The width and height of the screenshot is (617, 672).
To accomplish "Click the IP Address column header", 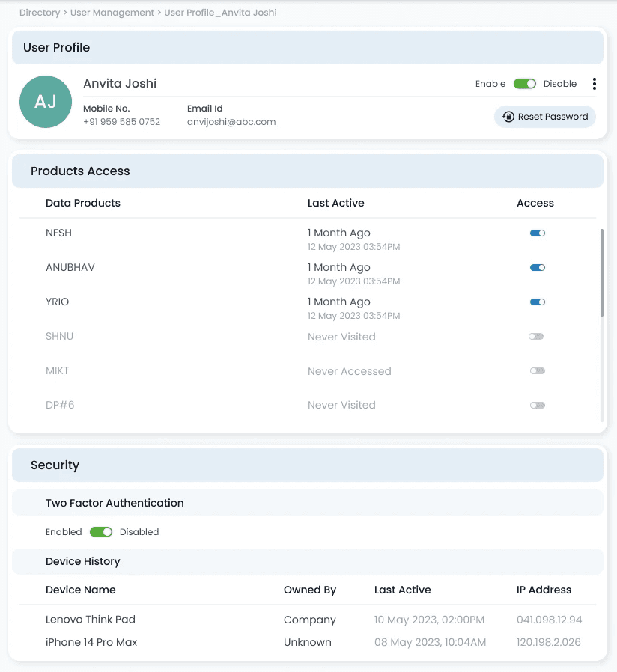I will point(544,590).
